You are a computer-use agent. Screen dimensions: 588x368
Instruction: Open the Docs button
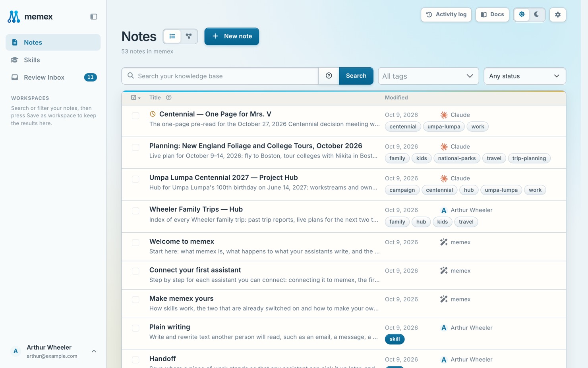pyautogui.click(x=492, y=15)
